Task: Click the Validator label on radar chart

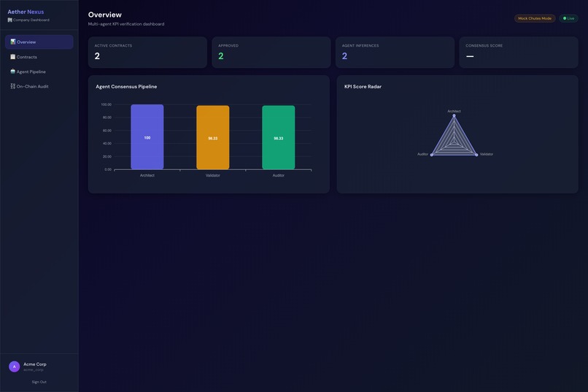Action: 487,154
